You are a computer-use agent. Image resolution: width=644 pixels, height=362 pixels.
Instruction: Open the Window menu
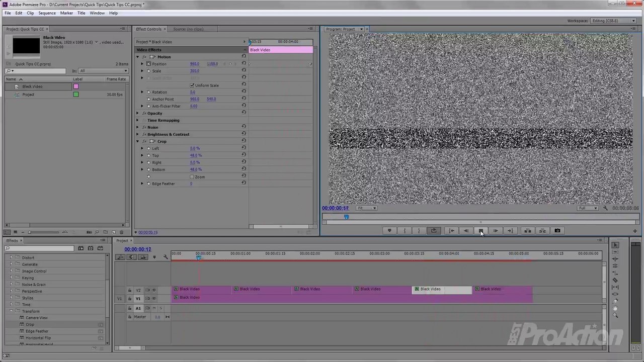tap(97, 13)
